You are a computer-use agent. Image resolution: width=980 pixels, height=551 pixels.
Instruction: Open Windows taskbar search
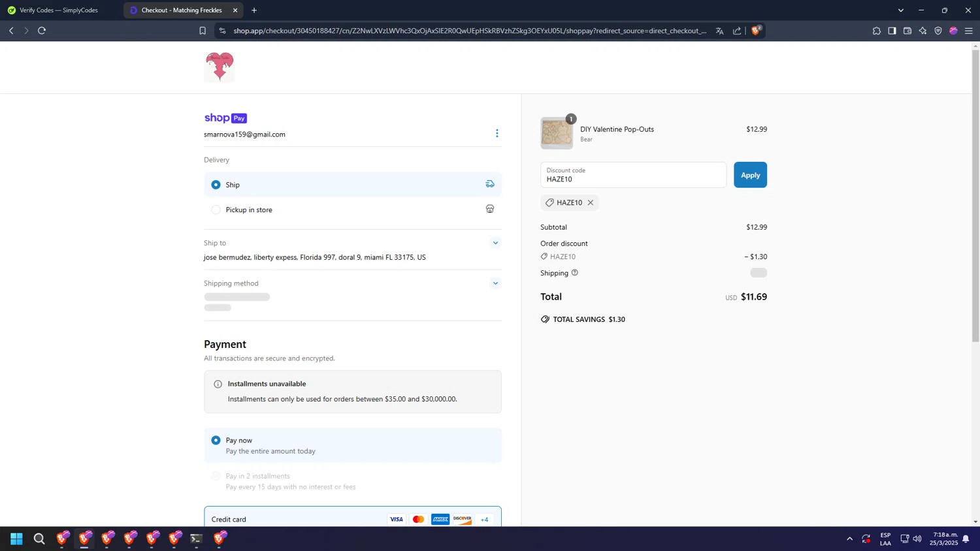point(39,539)
